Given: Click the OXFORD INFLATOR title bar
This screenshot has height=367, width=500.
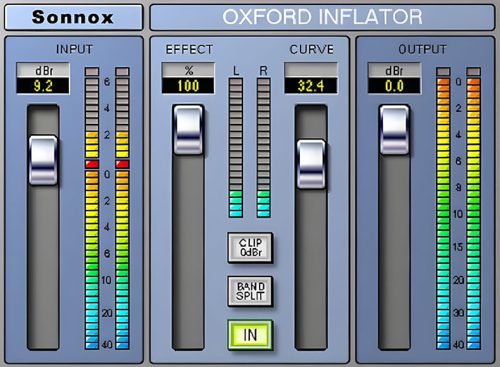Looking at the screenshot, I should click(322, 17).
